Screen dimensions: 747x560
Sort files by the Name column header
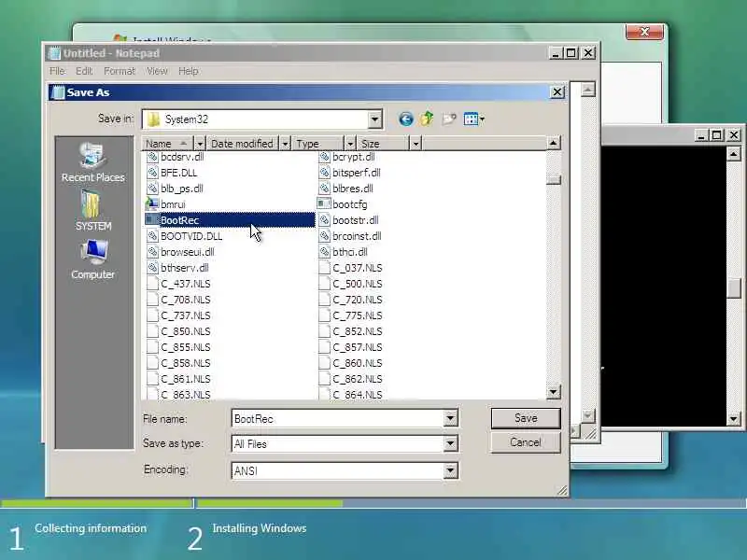pos(168,144)
